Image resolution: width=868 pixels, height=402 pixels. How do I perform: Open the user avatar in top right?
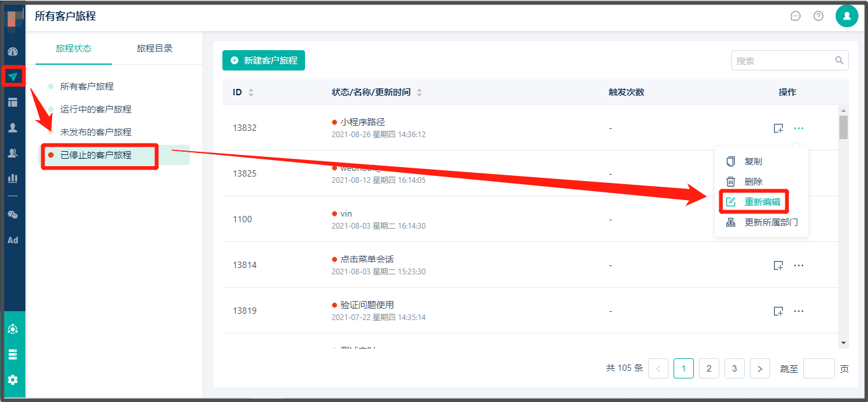847,16
